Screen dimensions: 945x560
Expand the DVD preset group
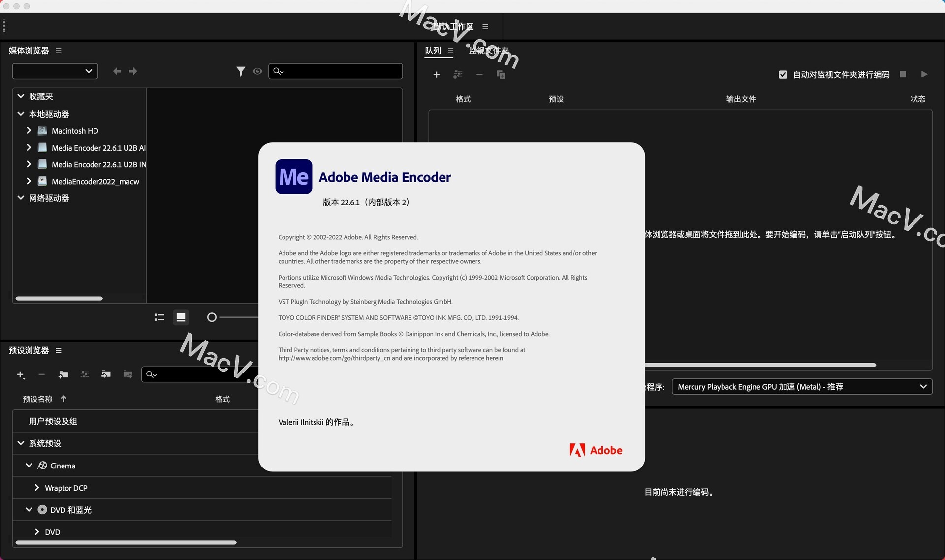(36, 532)
